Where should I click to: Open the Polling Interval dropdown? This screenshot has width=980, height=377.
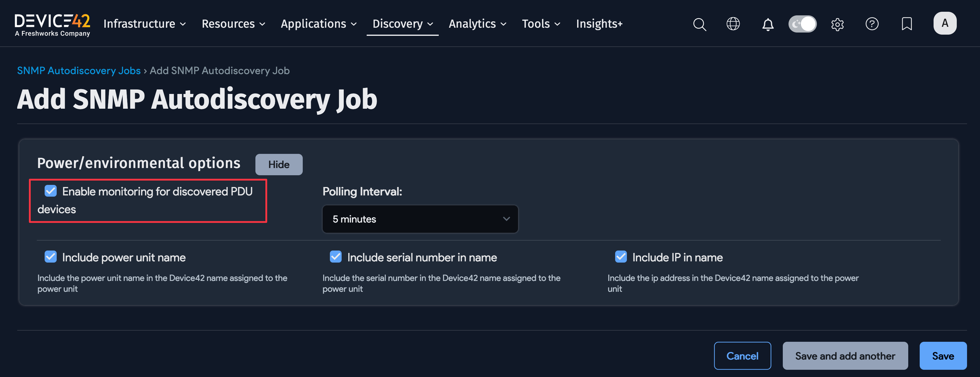pyautogui.click(x=420, y=219)
